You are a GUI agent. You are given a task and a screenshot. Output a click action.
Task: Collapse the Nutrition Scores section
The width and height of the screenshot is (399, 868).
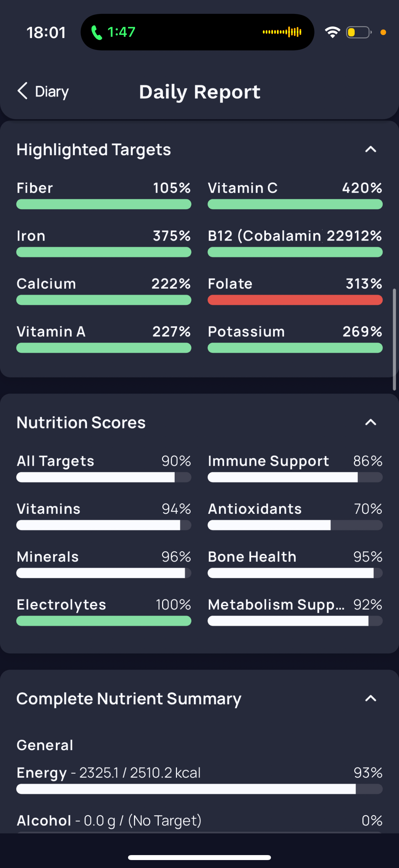370,422
